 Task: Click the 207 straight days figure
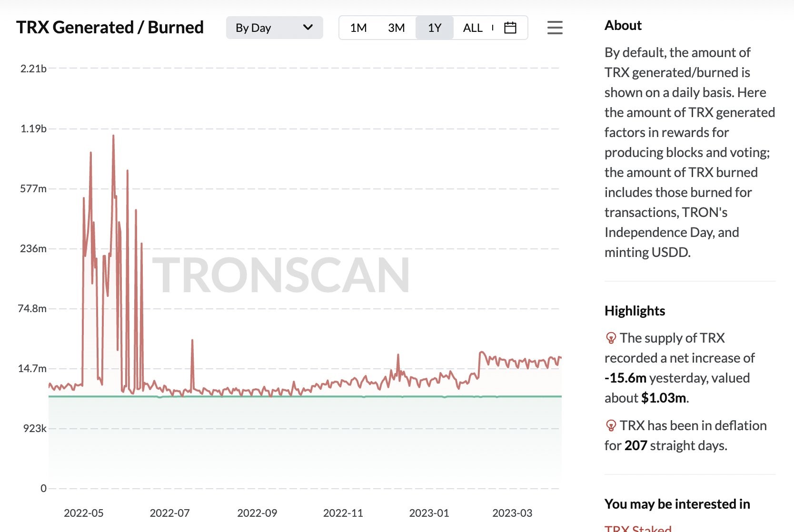click(x=635, y=445)
